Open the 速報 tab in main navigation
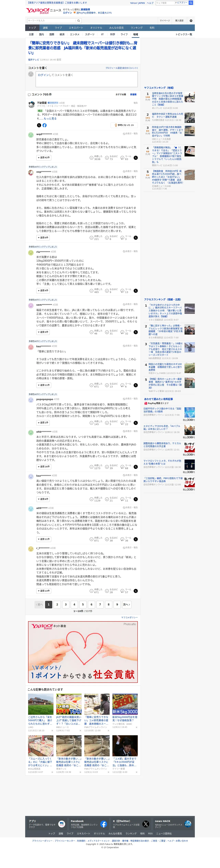 coord(45,28)
